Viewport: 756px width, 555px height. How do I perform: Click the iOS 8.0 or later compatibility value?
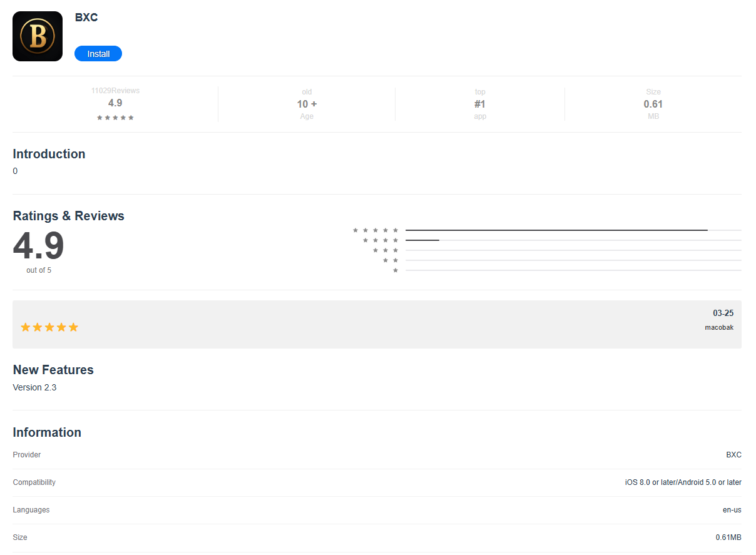[x=683, y=482]
